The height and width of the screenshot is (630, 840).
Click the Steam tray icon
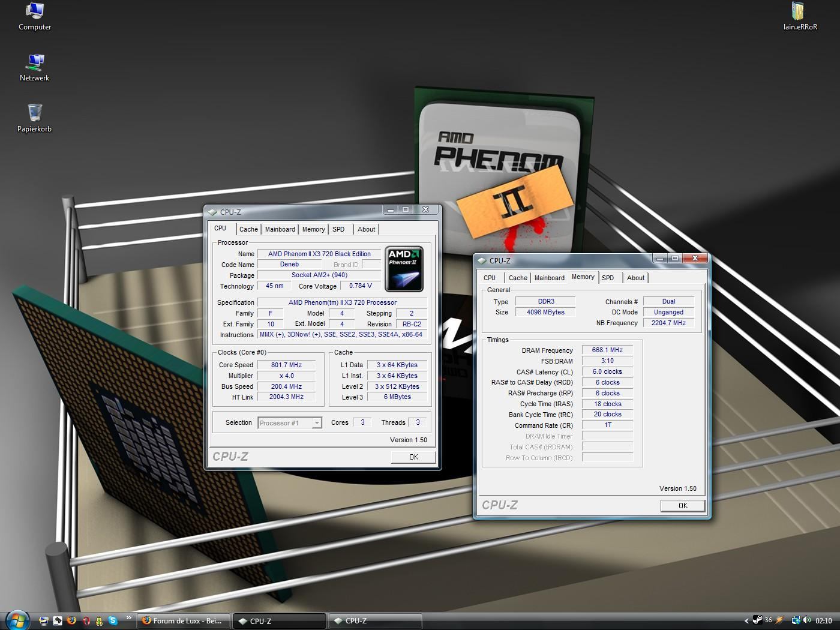(757, 620)
